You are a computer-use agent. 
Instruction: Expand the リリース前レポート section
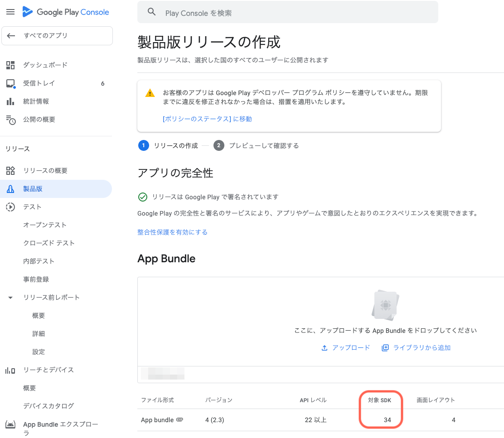pyautogui.click(x=10, y=297)
